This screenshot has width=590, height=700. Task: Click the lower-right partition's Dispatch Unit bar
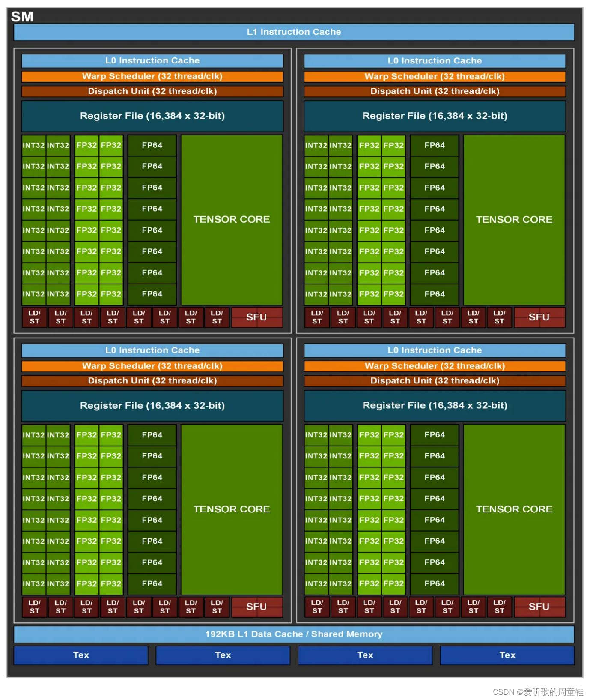[x=435, y=381]
